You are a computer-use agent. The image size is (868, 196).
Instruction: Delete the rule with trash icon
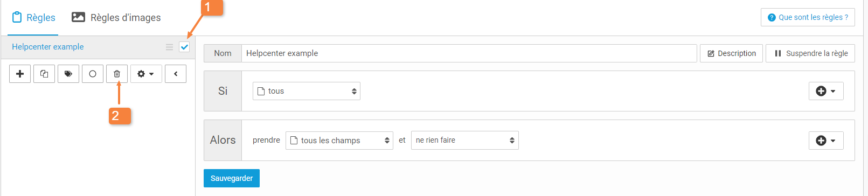(117, 74)
